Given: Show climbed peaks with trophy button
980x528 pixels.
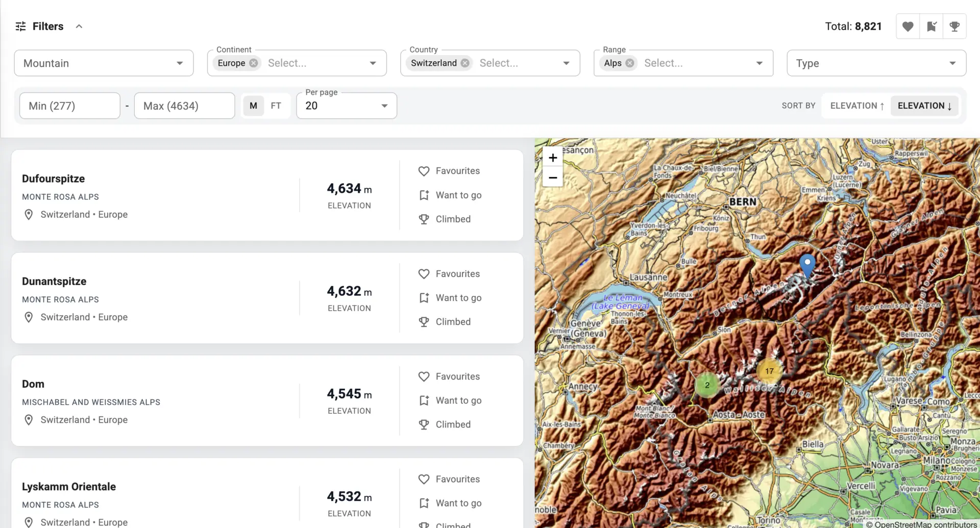Looking at the screenshot, I should point(954,27).
